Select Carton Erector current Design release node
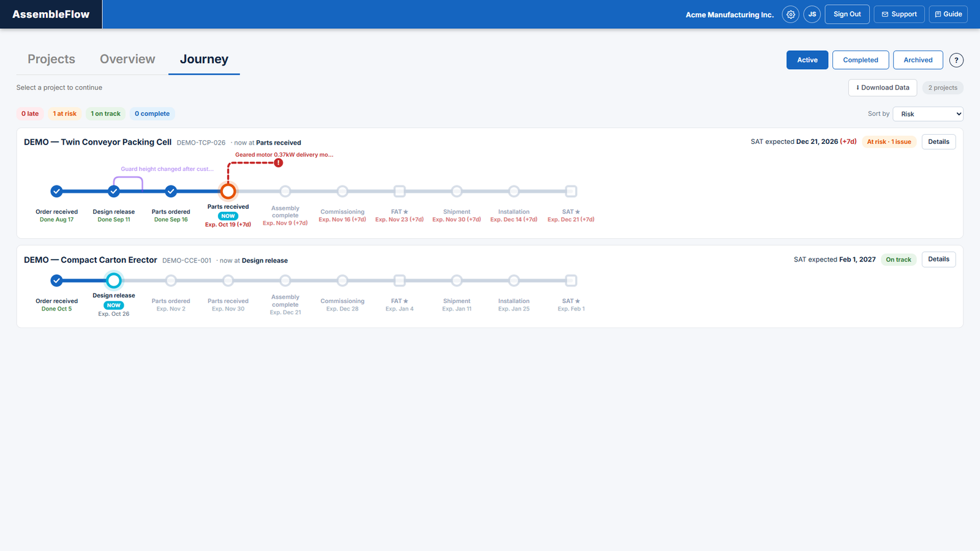This screenshot has width=980, height=551. [114, 280]
